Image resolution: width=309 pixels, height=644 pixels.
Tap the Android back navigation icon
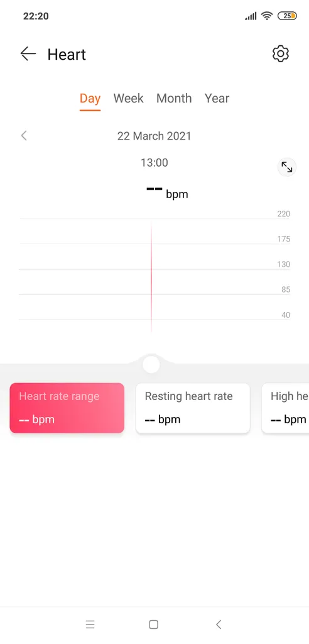pyautogui.click(x=219, y=625)
